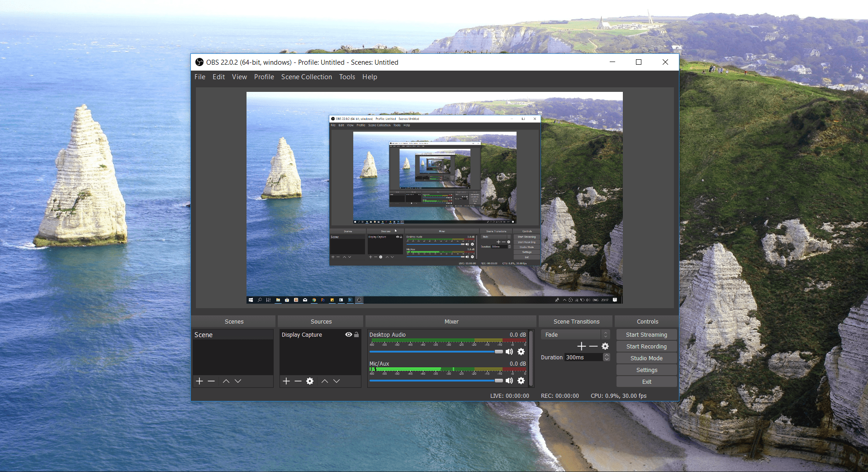Screen dimensions: 868x472
Task: Move source down in Sources list
Action: point(337,381)
